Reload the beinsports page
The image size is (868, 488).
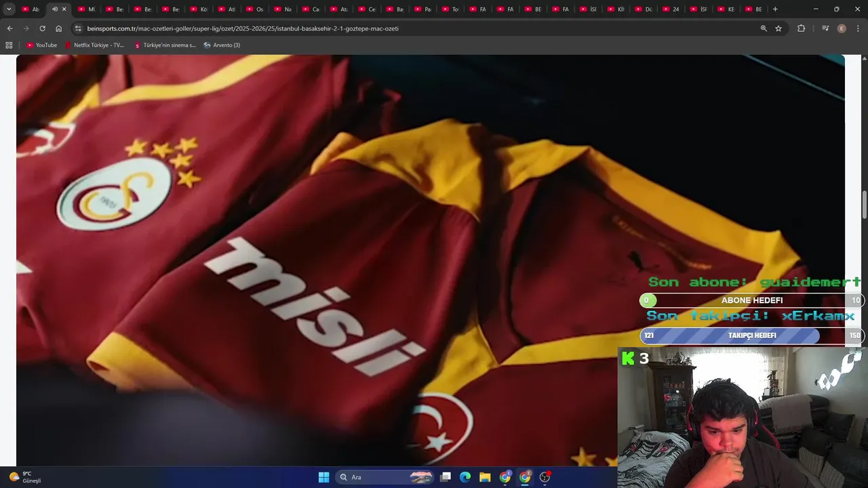point(42,28)
